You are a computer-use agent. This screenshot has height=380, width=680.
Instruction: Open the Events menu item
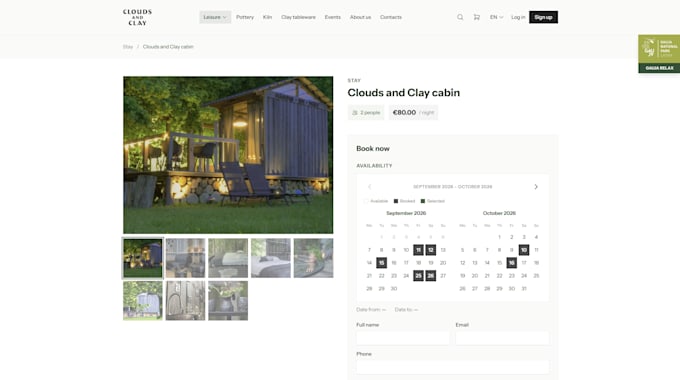point(333,17)
